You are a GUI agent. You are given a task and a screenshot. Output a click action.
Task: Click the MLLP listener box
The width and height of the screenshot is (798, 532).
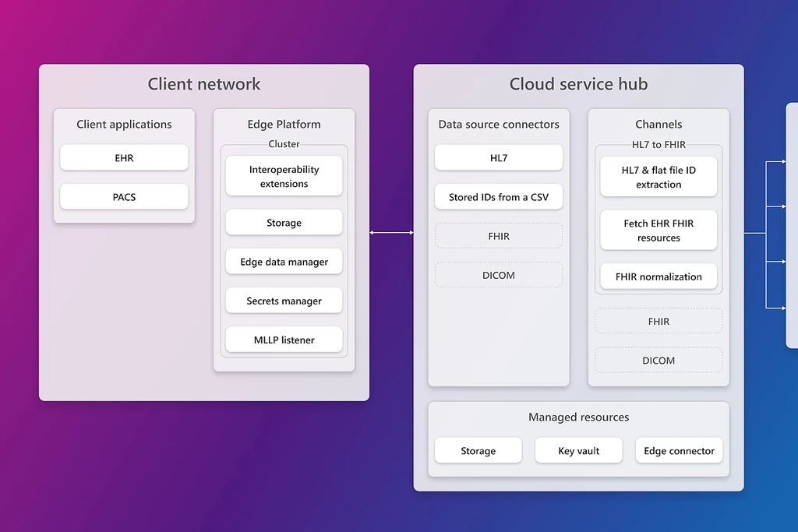tap(284, 340)
